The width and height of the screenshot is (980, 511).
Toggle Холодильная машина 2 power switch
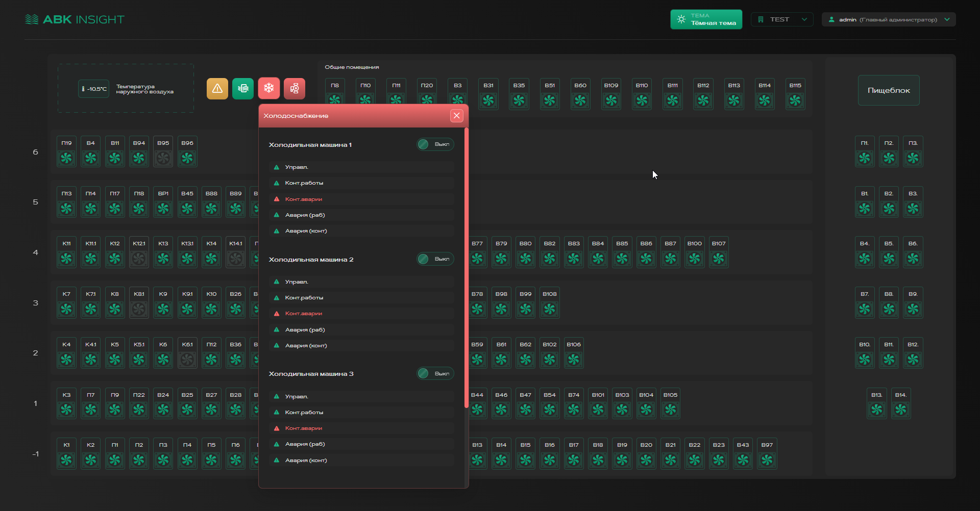pos(435,259)
